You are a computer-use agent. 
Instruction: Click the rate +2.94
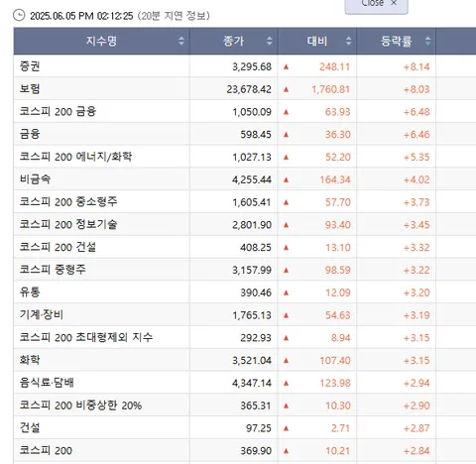[416, 383]
